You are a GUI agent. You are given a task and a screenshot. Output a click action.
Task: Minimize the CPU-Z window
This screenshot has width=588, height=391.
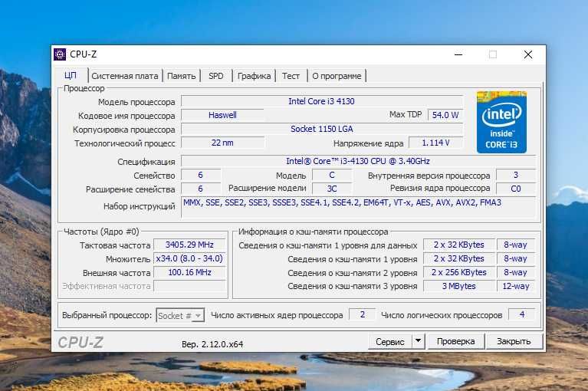458,54
